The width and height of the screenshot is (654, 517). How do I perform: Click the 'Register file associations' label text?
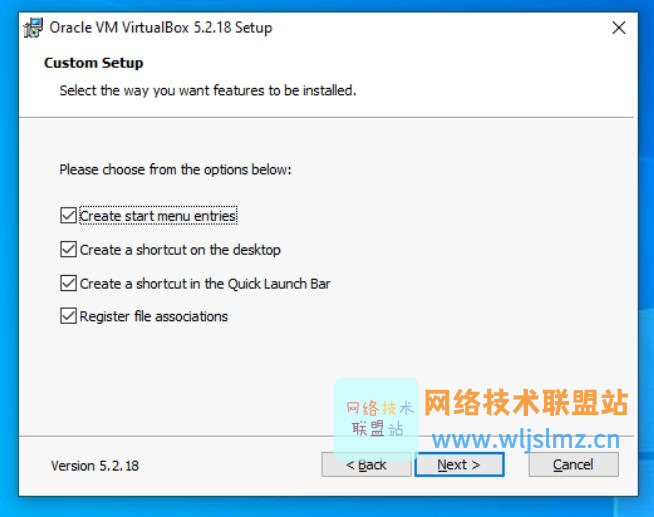click(x=154, y=316)
